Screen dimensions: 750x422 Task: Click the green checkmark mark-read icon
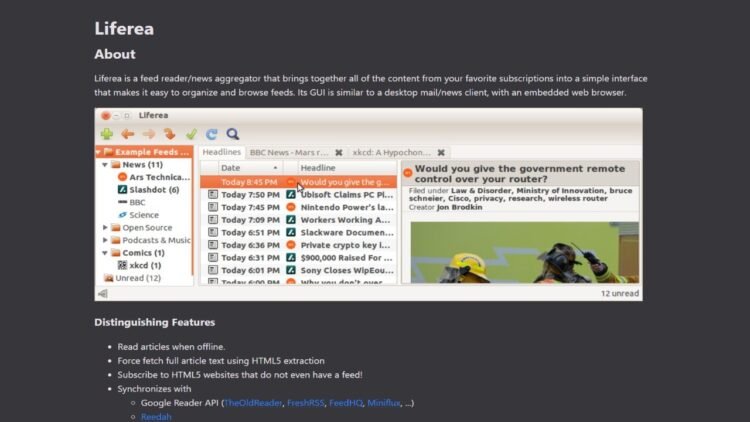pyautogui.click(x=191, y=134)
